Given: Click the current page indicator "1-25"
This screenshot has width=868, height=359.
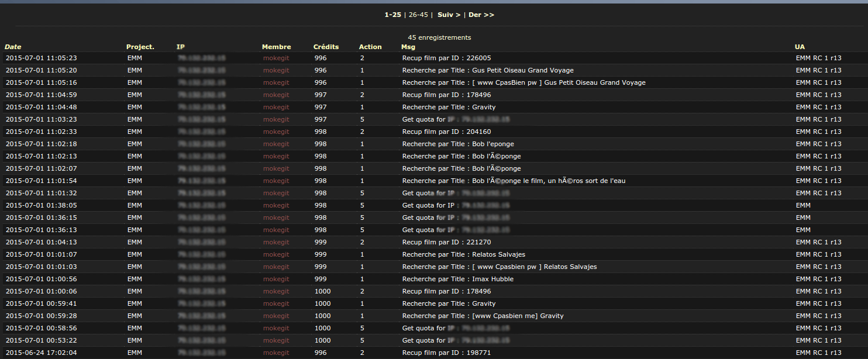Looking at the screenshot, I should pos(392,15).
